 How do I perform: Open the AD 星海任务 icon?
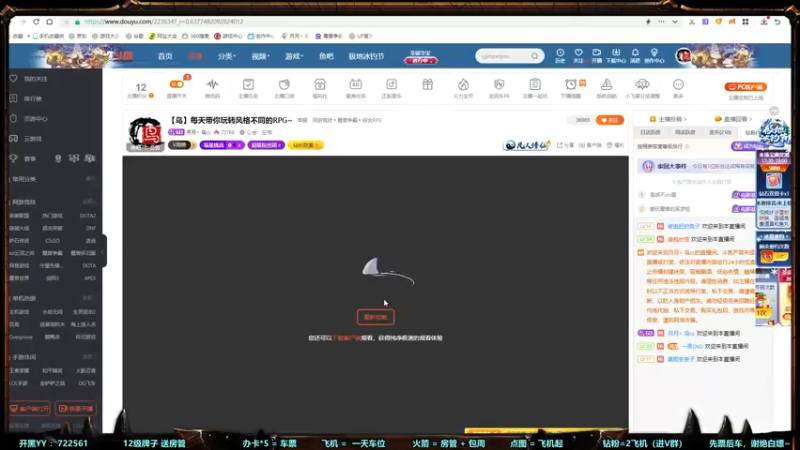[356, 88]
